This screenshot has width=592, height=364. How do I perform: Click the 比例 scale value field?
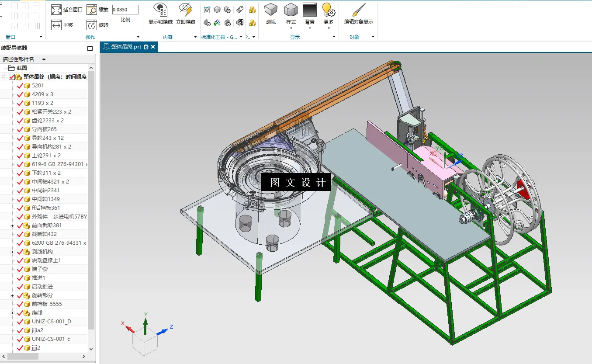coord(125,10)
